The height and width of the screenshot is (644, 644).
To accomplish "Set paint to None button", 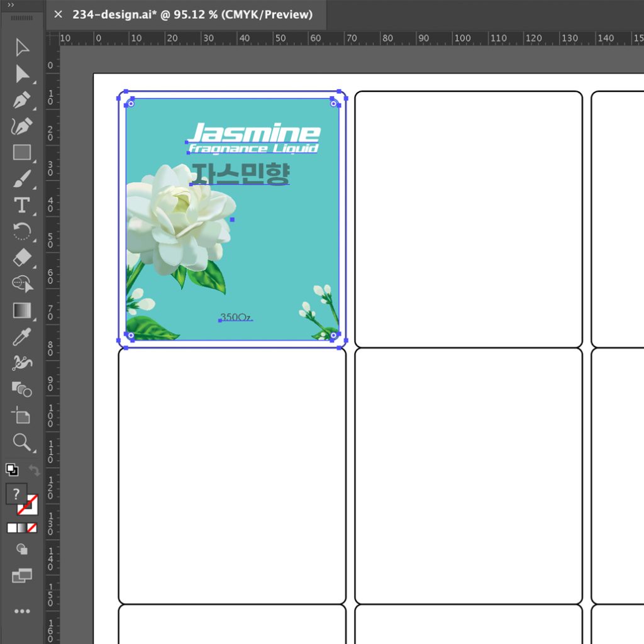I will point(32,528).
